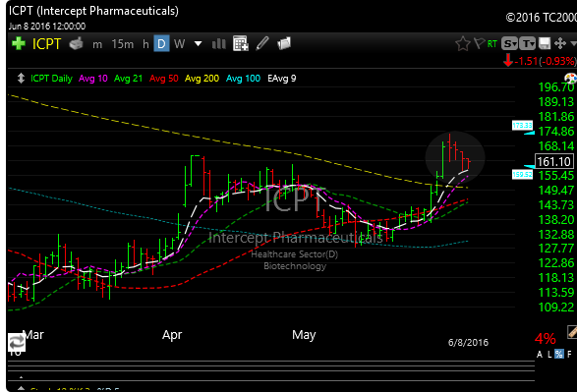This screenshot has width=577, height=392.
Task: Toggle the favorite star icon
Action: pyautogui.click(x=463, y=44)
